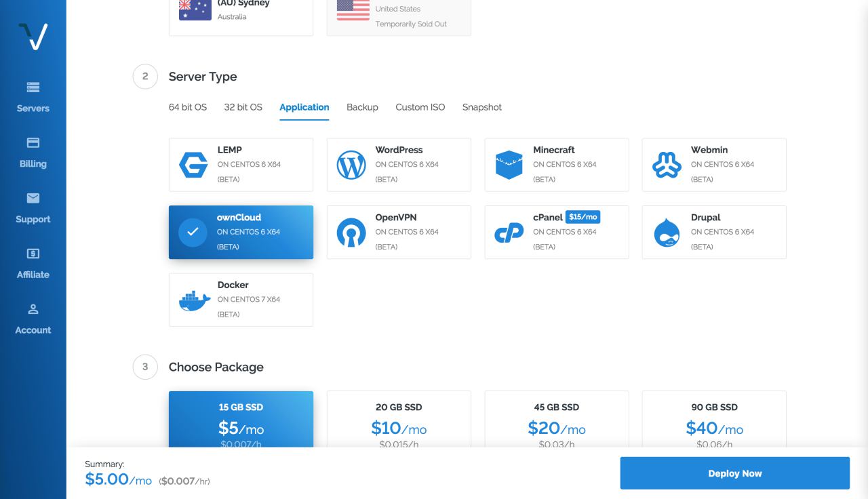
Task: Choose the cPanel $15/mo application card
Action: 556,232
